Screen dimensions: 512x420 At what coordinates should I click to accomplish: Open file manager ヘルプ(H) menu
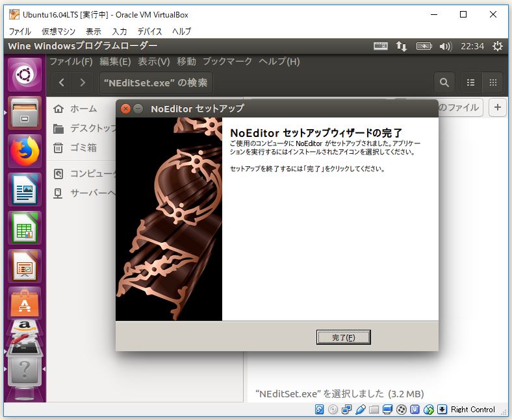pyautogui.click(x=279, y=62)
